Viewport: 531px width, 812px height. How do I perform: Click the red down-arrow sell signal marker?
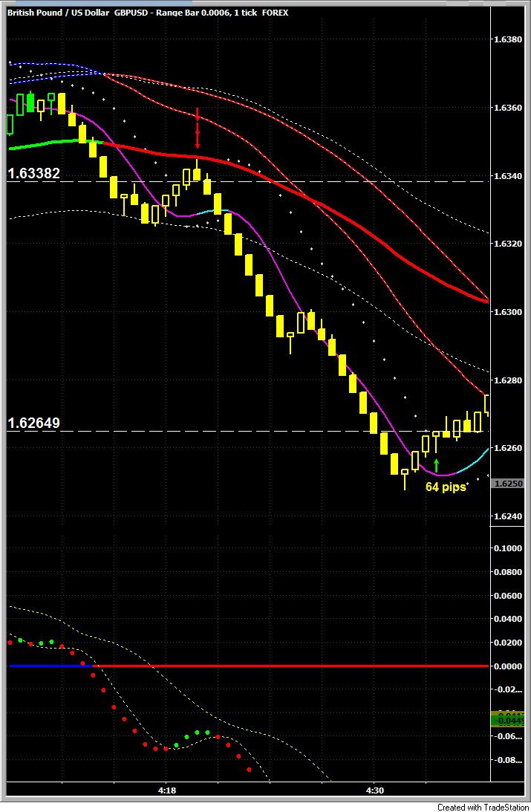[x=198, y=129]
